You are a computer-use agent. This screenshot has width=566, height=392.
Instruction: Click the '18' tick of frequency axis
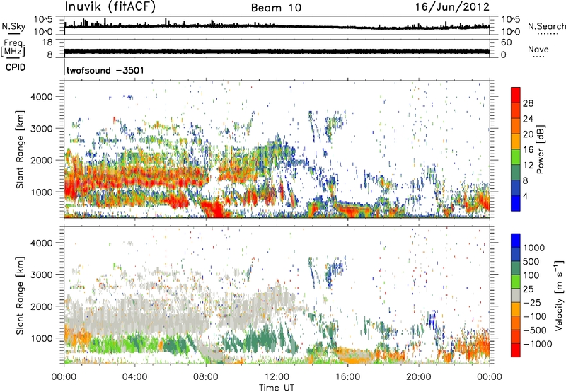[x=47, y=42]
